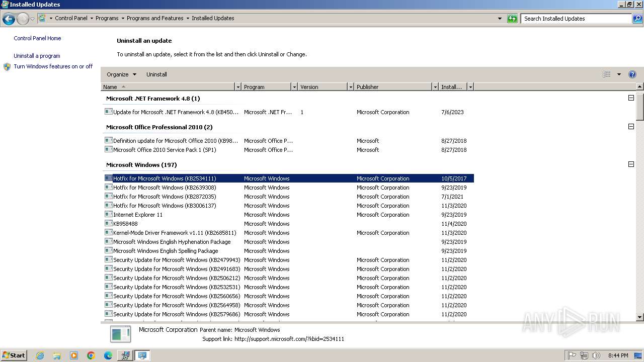Image resolution: width=644 pixels, height=362 pixels.
Task: Select Internet Explorer 11 row icon
Action: pos(108,214)
